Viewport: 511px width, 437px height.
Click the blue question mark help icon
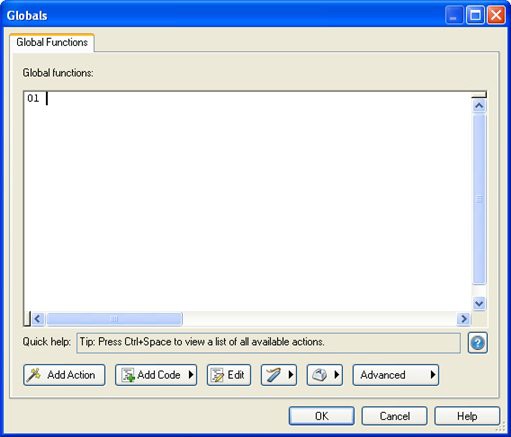point(477,343)
